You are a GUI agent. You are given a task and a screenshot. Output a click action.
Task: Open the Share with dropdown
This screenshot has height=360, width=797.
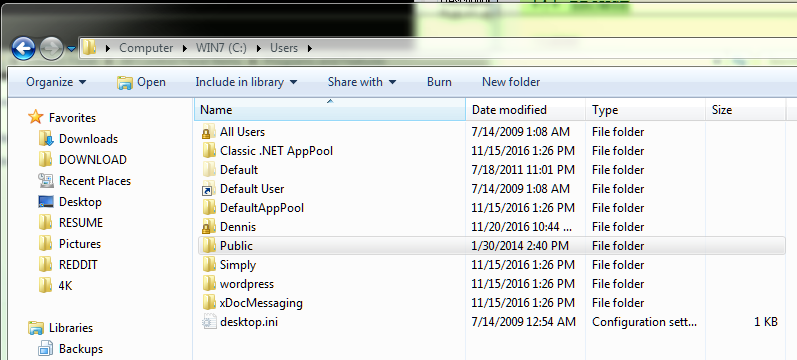(361, 82)
